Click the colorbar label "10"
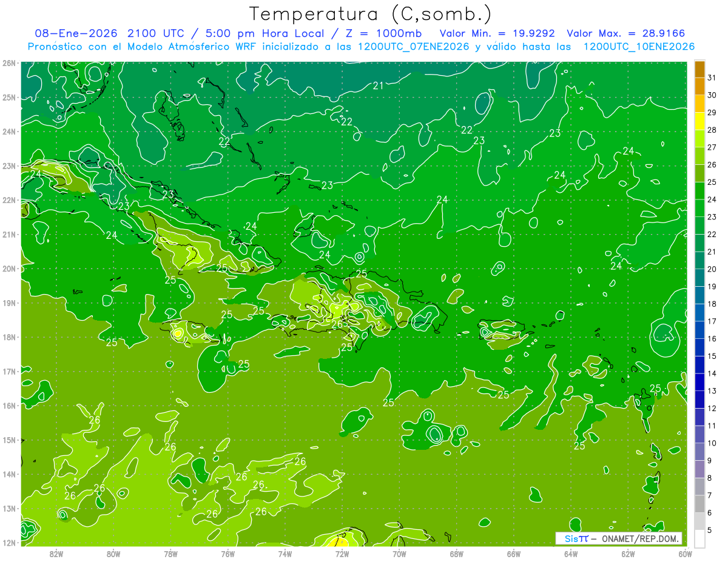Image resolution: width=728 pixels, height=562 pixels. coord(712,443)
